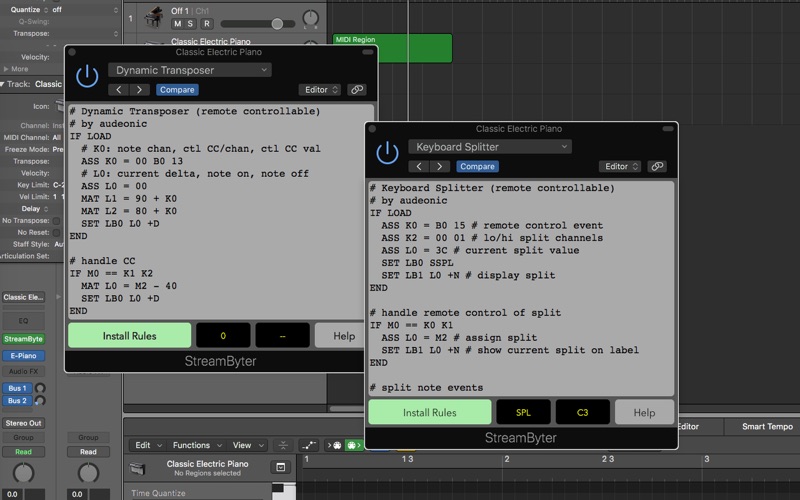Click the Stereo Out output slot

pos(23,423)
